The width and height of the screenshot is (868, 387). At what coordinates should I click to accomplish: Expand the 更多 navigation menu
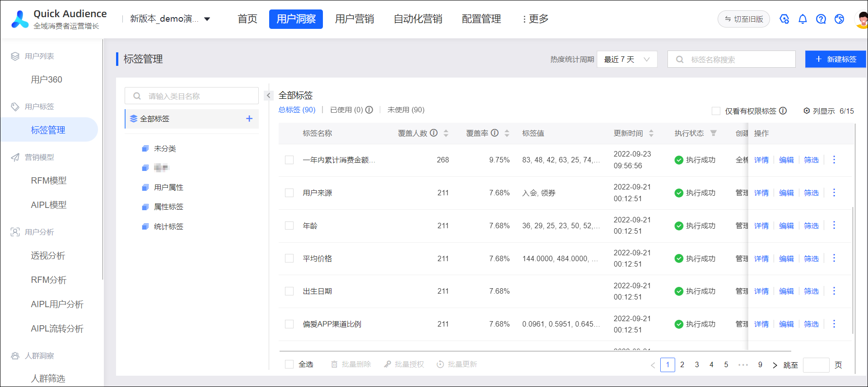click(536, 19)
